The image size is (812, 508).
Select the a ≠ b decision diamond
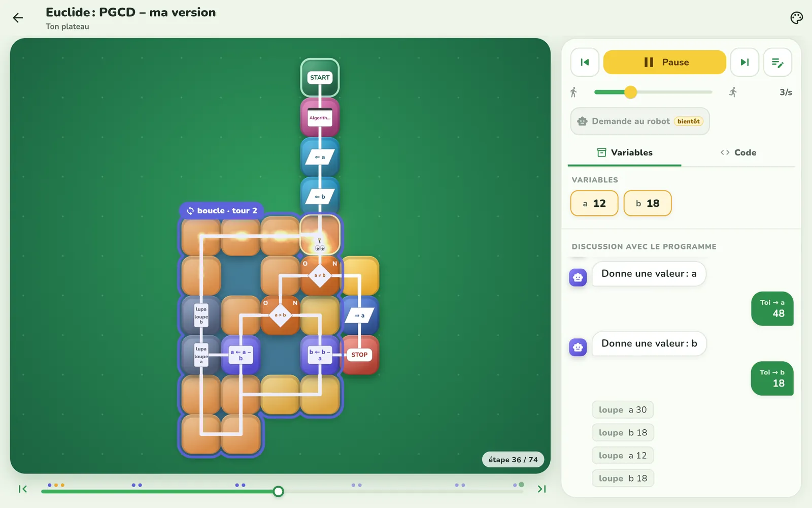(x=320, y=275)
